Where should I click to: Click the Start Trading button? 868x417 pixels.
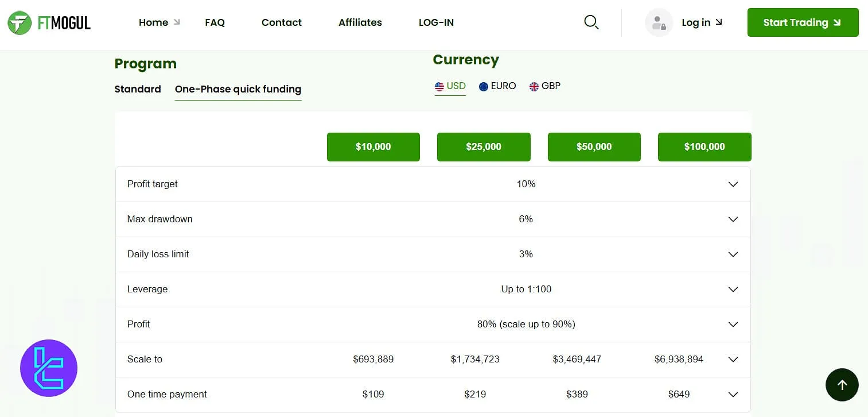click(x=803, y=22)
